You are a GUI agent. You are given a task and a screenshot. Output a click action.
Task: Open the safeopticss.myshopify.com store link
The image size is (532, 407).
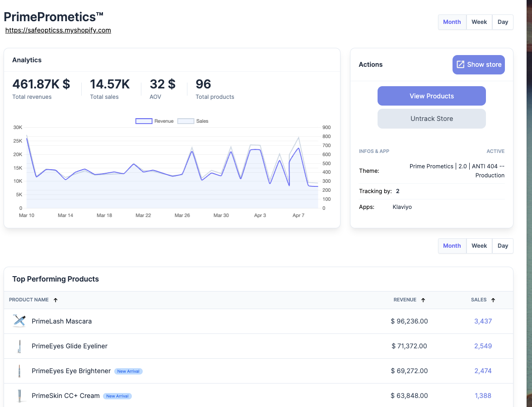click(x=58, y=31)
